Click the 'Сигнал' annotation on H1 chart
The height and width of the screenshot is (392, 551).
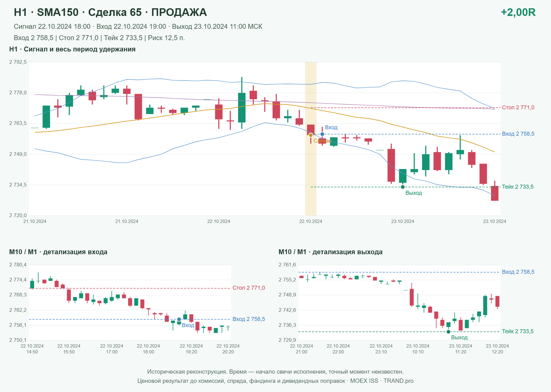click(x=323, y=141)
